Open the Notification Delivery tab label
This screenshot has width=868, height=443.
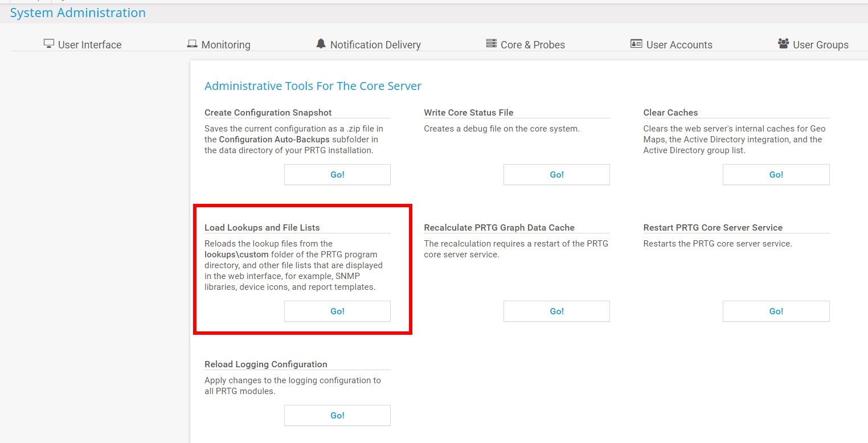point(375,45)
